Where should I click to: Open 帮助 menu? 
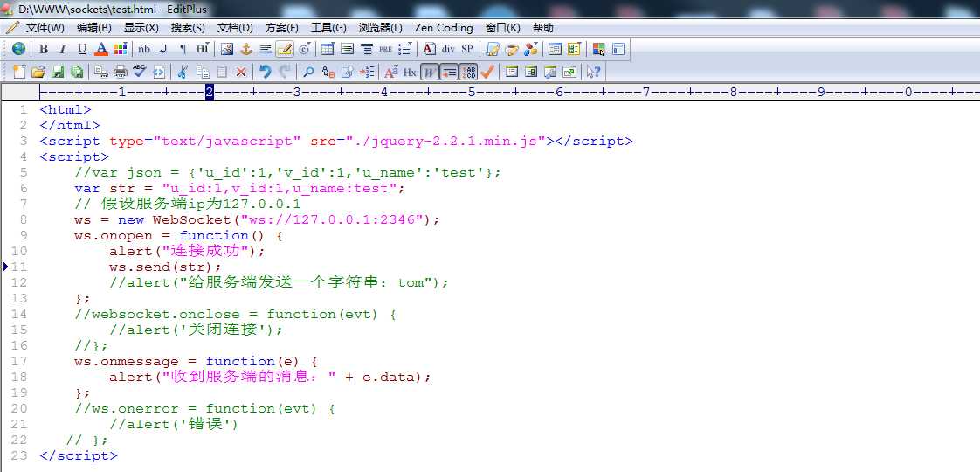tap(542, 27)
